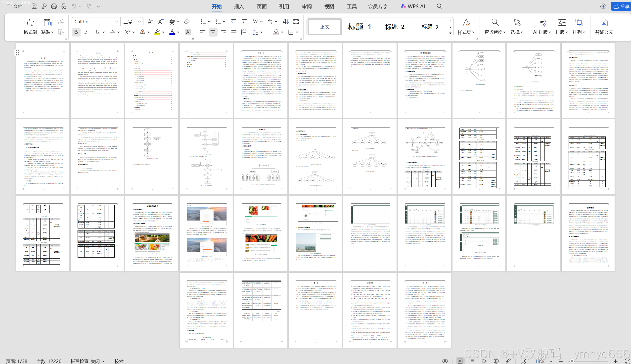Click the save document icon
631x364 pixels.
coord(35,6)
